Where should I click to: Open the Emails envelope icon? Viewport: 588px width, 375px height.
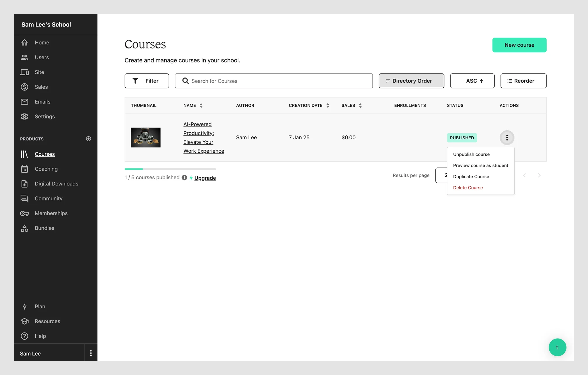[24, 102]
